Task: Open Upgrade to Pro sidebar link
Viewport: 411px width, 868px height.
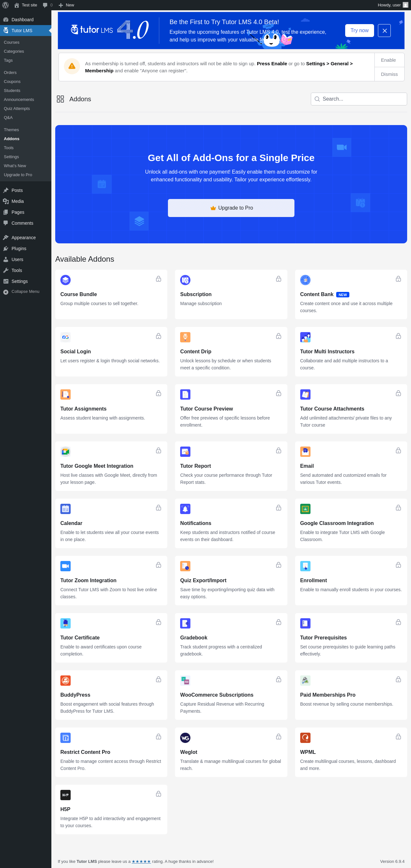Action: coord(18,175)
